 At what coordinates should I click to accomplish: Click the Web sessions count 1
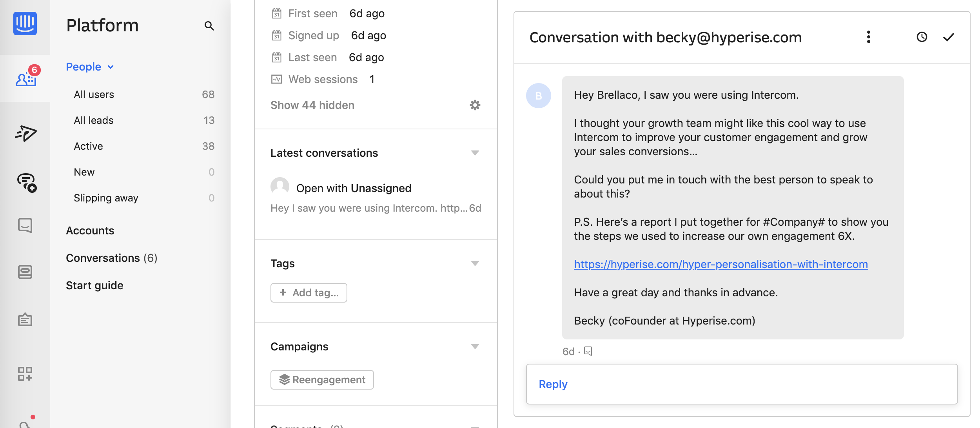pyautogui.click(x=372, y=80)
